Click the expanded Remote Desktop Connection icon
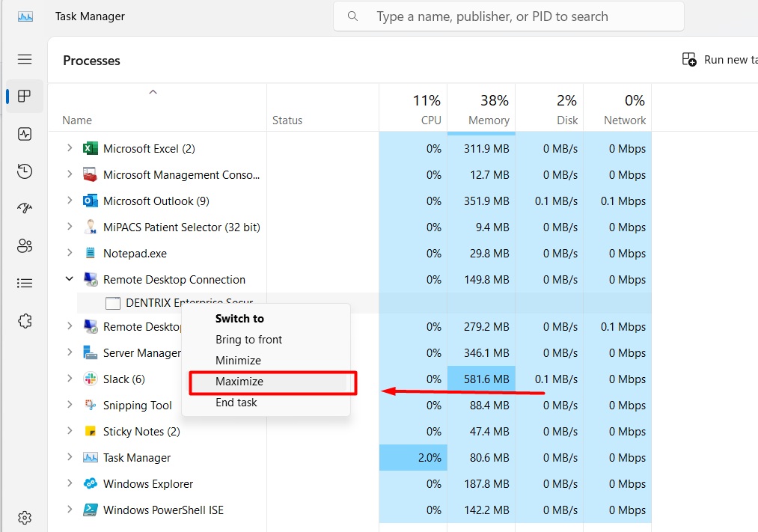 point(91,279)
